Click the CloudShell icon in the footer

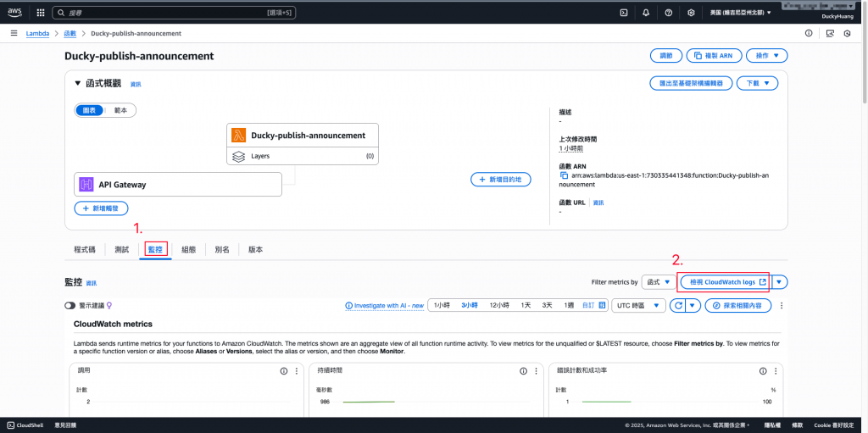10,425
